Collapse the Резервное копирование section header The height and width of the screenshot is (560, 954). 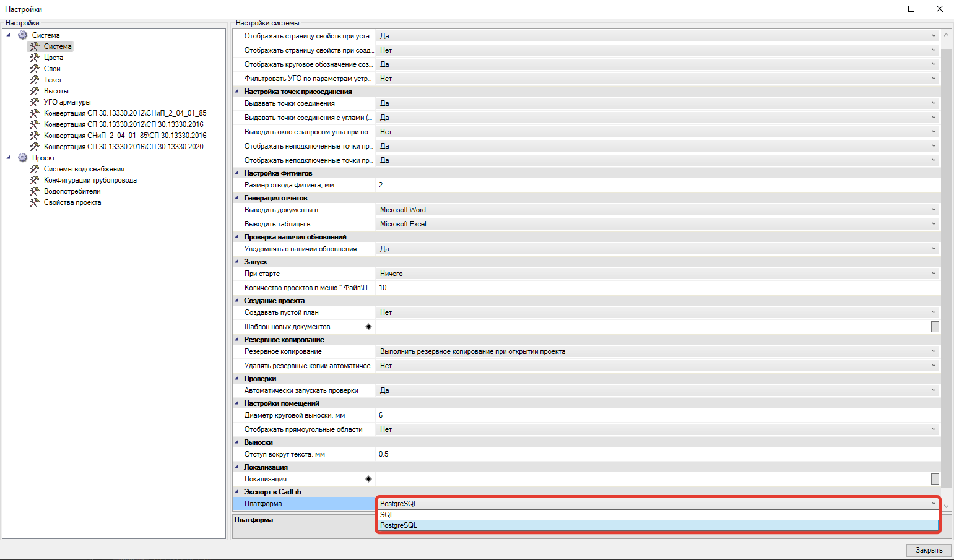coord(237,340)
